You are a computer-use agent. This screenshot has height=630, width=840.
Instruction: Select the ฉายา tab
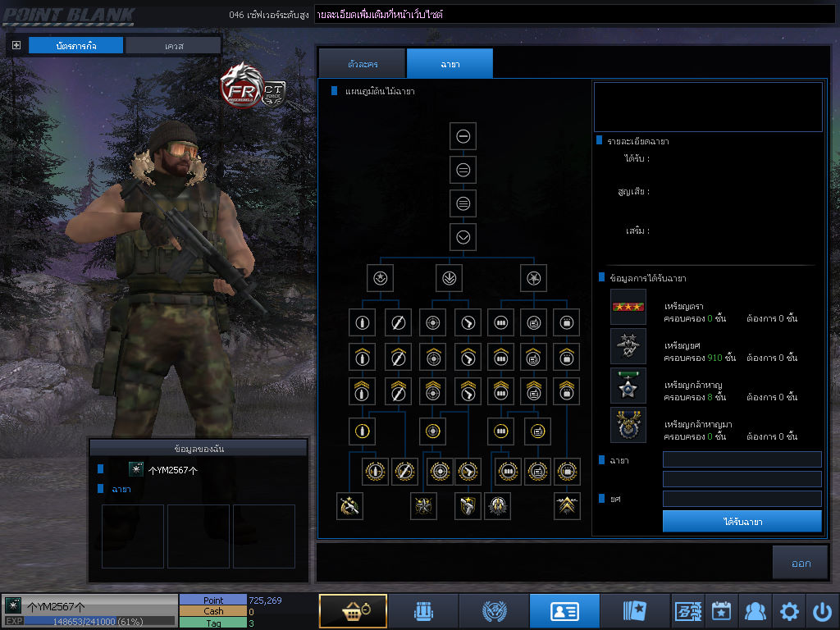click(450, 64)
